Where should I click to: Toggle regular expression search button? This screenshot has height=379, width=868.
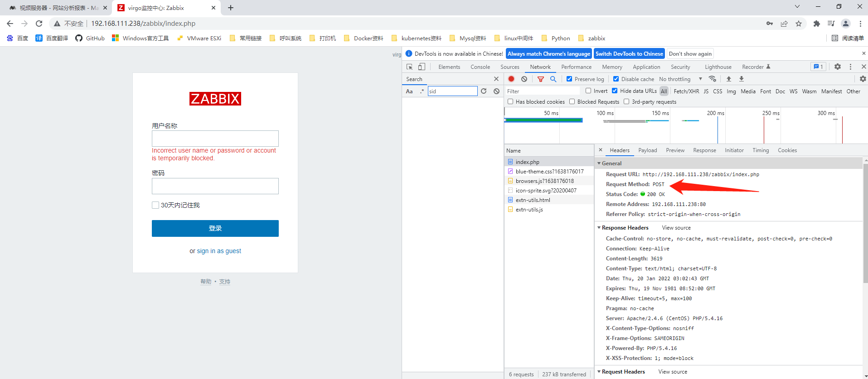(422, 91)
